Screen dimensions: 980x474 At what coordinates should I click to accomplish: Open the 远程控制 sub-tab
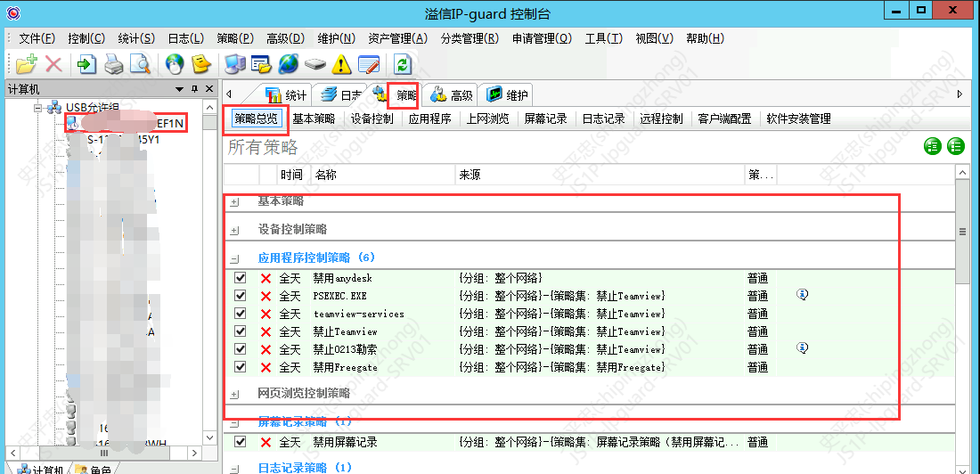click(662, 118)
